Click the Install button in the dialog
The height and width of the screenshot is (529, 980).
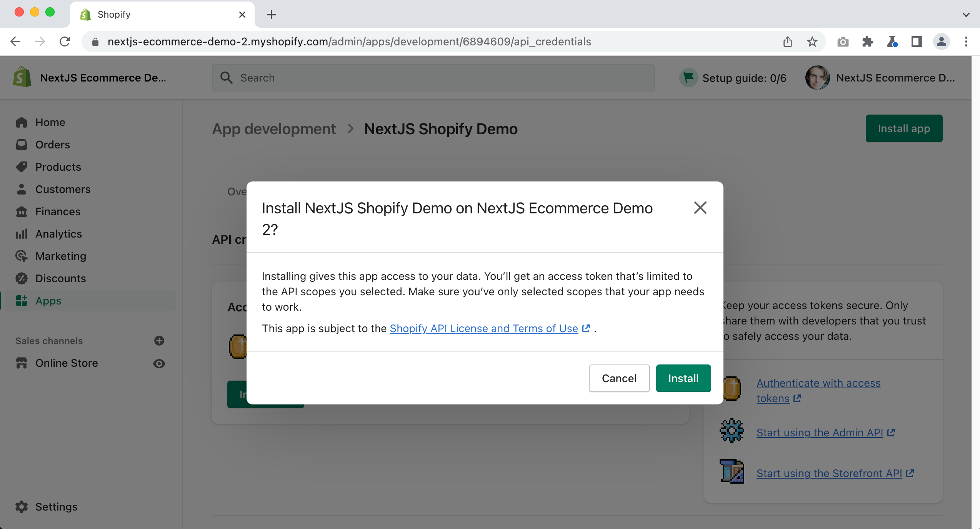[x=683, y=378]
